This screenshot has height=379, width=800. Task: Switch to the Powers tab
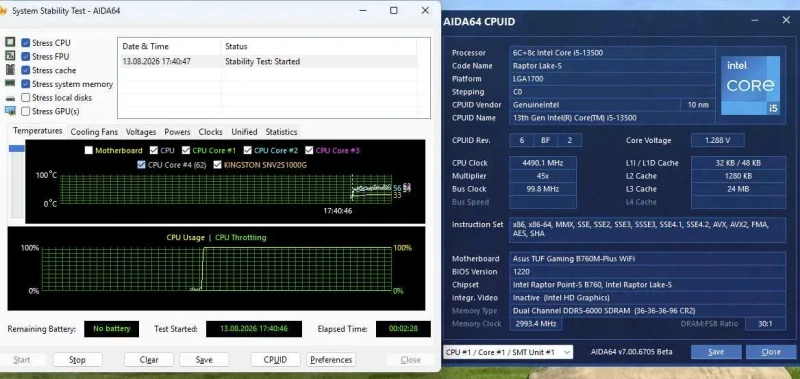click(177, 132)
